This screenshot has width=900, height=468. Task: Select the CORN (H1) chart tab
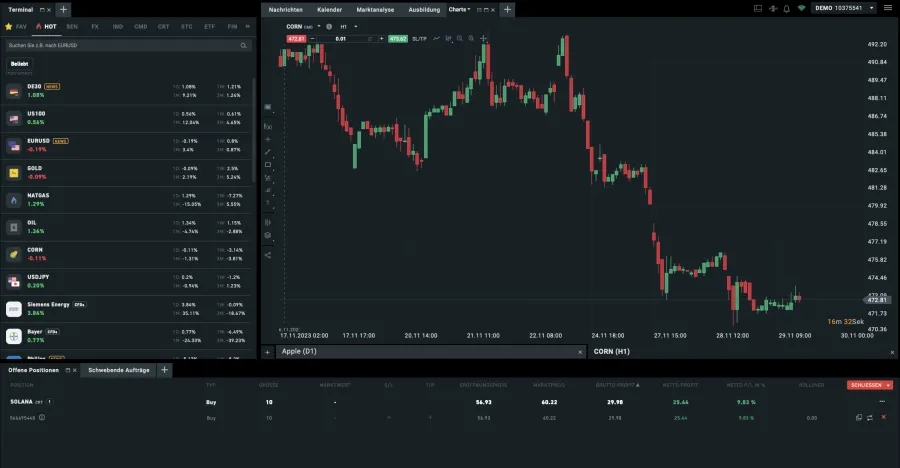[x=611, y=351]
